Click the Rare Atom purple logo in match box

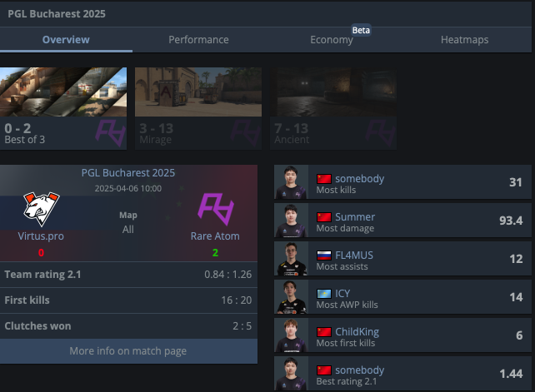tap(216, 209)
